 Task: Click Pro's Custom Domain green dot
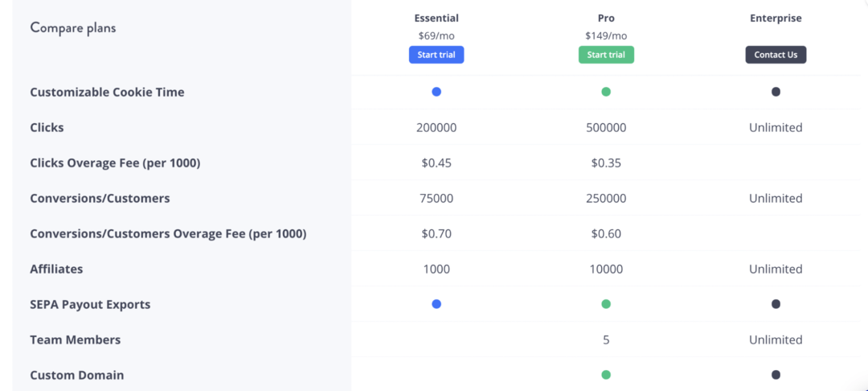(606, 375)
